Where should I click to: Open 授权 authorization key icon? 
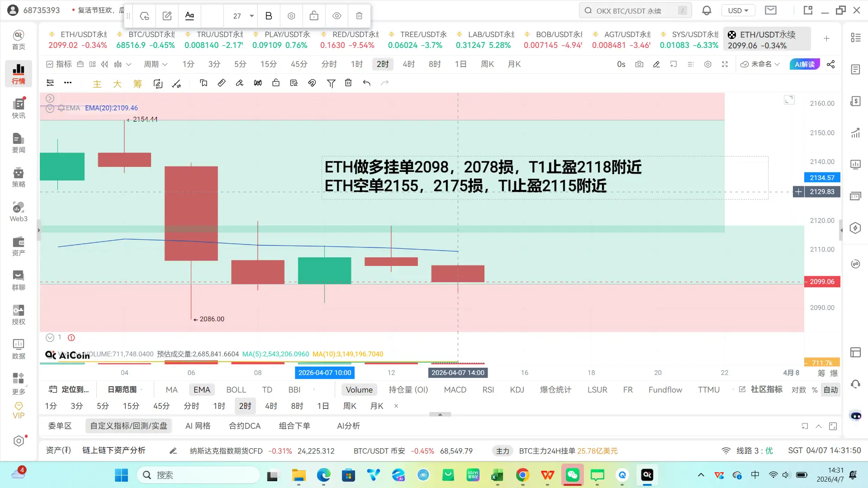point(19,315)
